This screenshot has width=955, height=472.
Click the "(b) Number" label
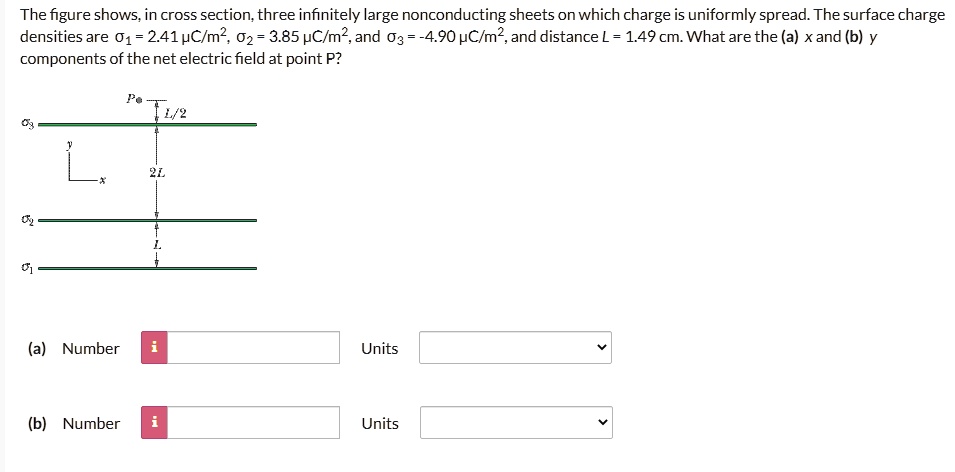[74, 423]
